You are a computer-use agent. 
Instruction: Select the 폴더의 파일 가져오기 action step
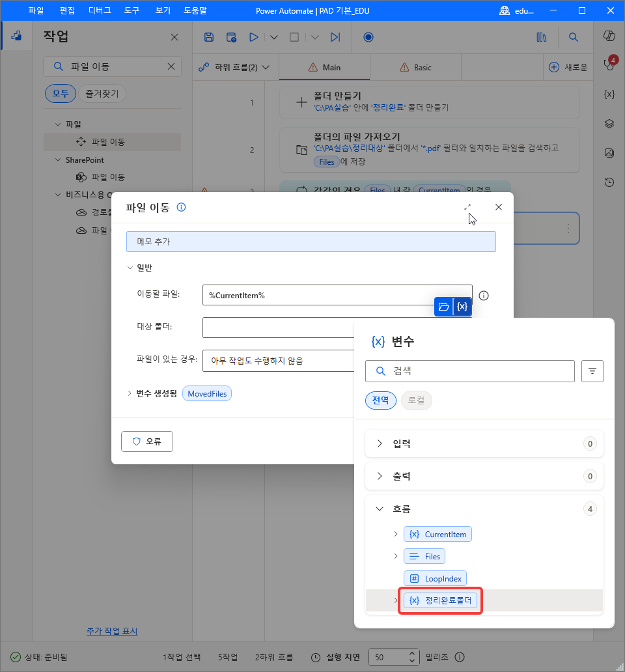point(429,150)
